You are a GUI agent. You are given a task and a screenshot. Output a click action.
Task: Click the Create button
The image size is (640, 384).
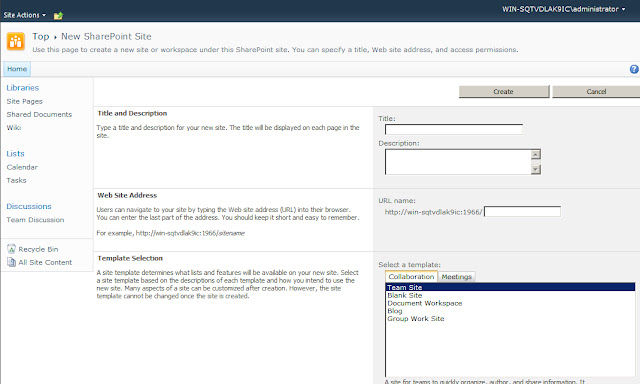[x=504, y=91]
